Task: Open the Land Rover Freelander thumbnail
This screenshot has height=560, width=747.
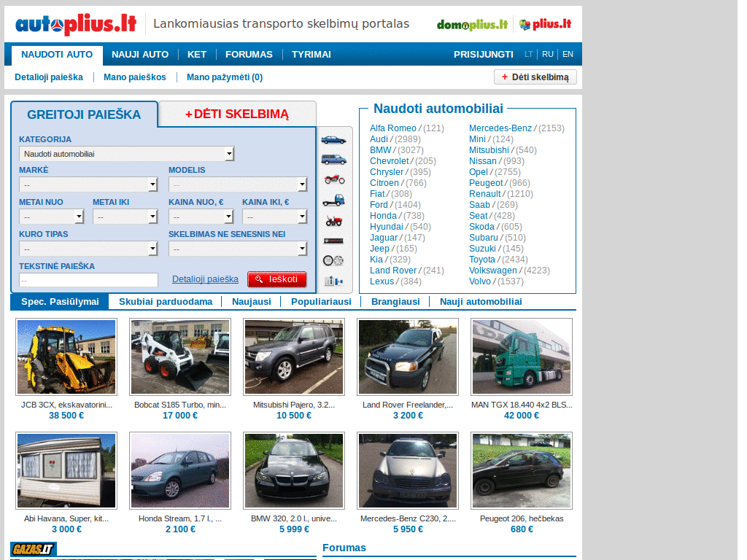Action: [x=408, y=357]
